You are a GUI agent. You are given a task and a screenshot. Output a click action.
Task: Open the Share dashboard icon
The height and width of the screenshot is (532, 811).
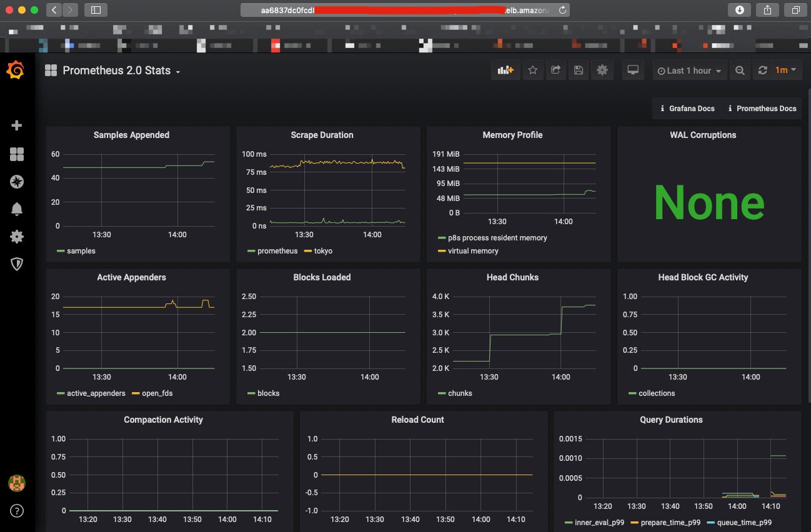pos(555,70)
